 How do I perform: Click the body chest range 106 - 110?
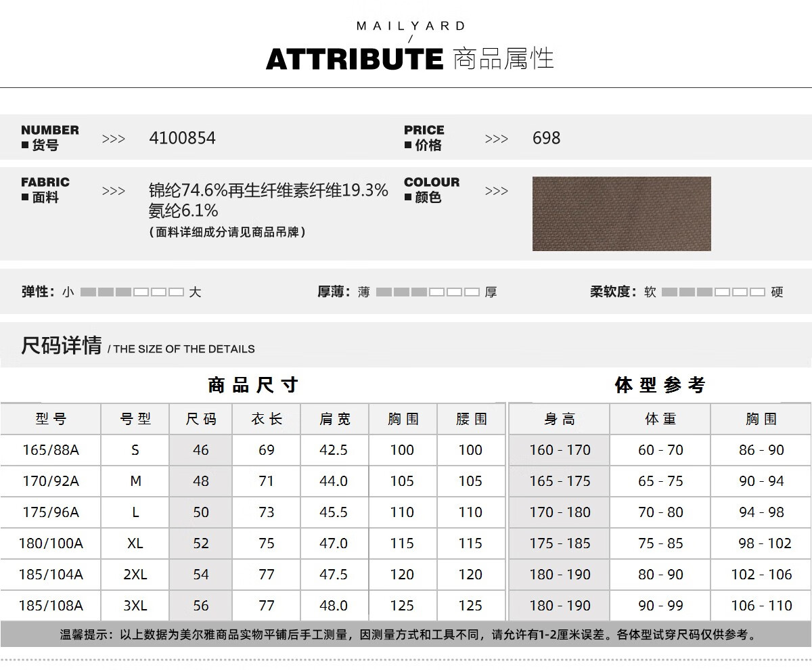761,606
